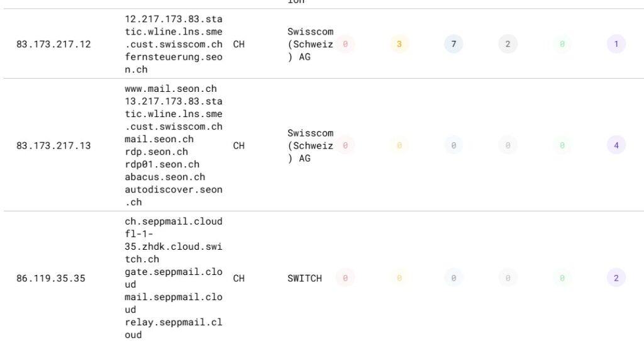Click green 0 badge in 86.119.35.35 row
Image resolution: width=644 pixels, height=341 pixels.
[562, 278]
